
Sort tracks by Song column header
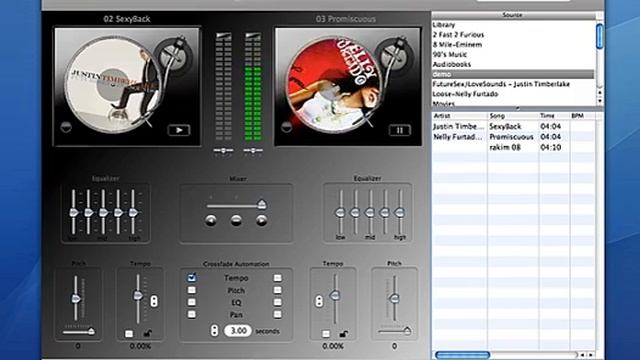[x=513, y=116]
